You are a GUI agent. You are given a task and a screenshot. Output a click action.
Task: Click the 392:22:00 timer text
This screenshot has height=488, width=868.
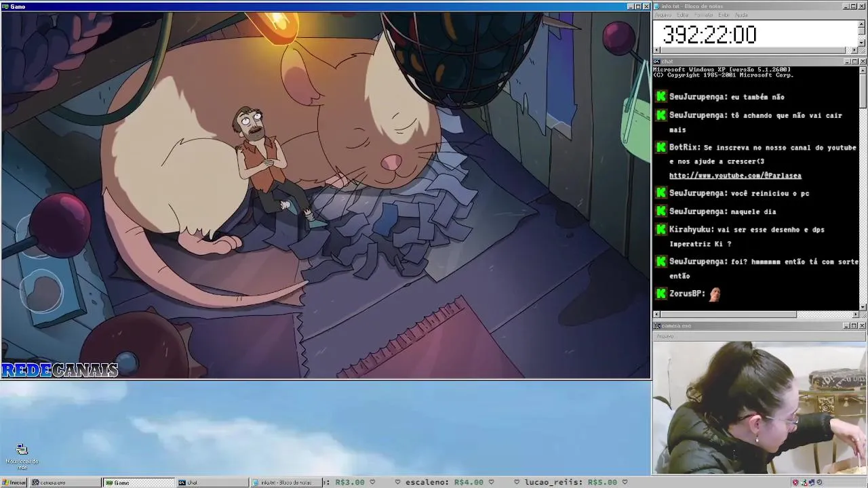click(709, 35)
